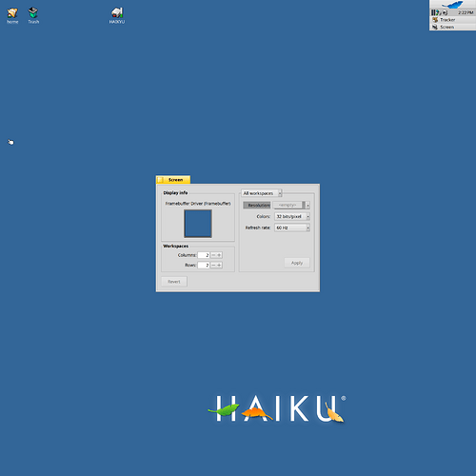Image resolution: width=476 pixels, height=476 pixels.
Task: Click the Framebuffer Driver (framebuffer) text
Action: tap(198, 204)
